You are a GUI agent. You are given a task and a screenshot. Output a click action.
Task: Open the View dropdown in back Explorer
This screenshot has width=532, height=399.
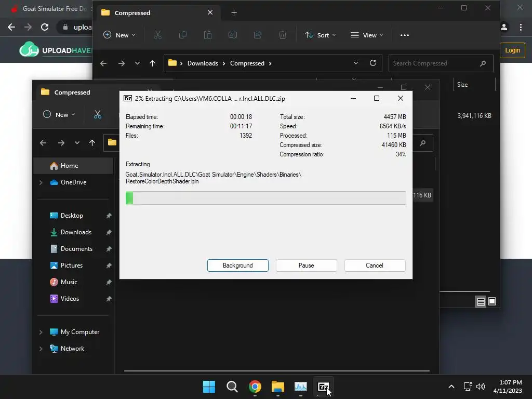[367, 35]
